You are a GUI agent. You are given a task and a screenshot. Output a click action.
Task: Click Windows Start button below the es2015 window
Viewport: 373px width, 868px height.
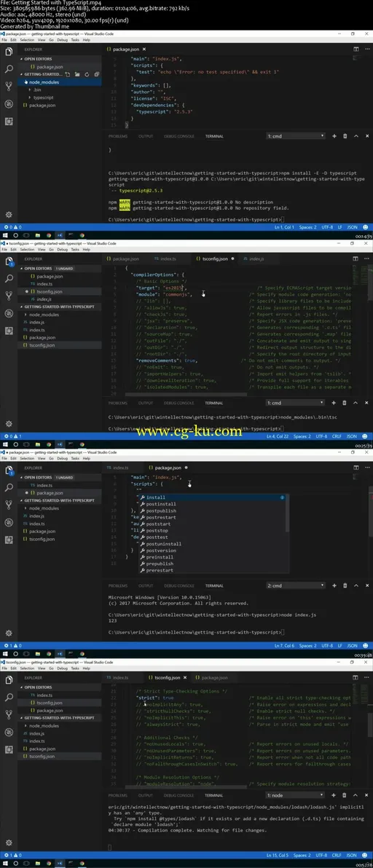pos(4,444)
